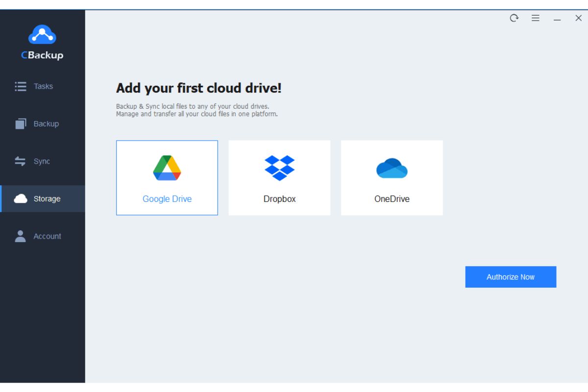The image size is (588, 392).
Task: Click the OneDrive cloud logo
Action: (x=392, y=168)
